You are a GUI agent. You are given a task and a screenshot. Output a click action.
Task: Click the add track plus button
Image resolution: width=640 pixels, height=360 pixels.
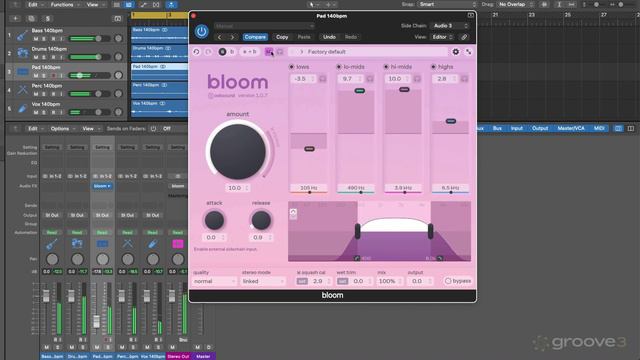point(16,19)
